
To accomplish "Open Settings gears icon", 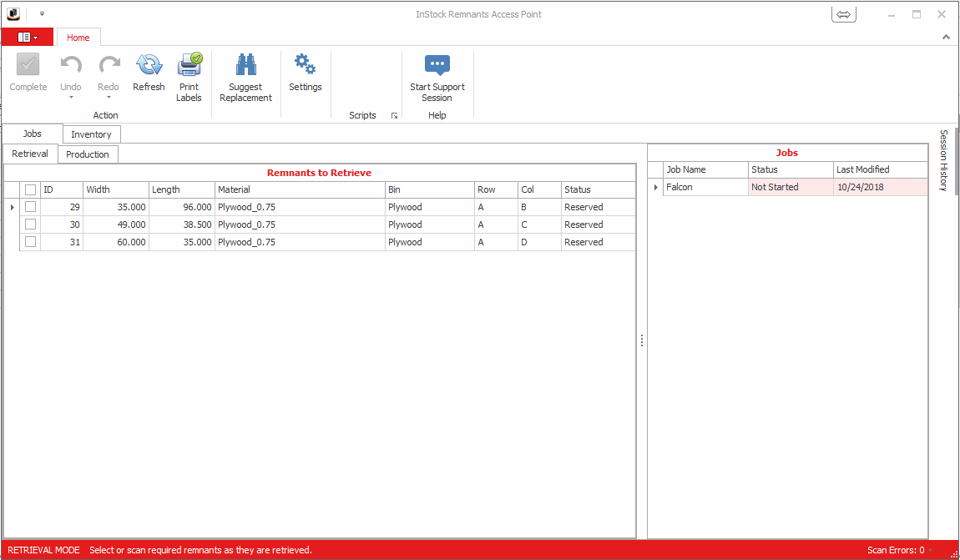I will (305, 65).
